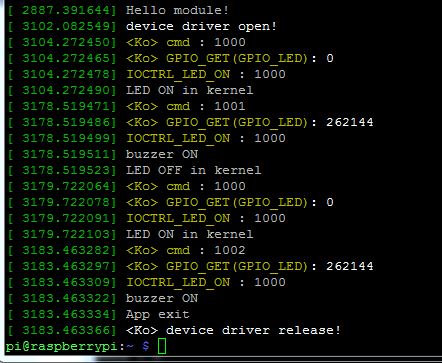Click the '<Ko> cmd : 1000' line at 3179.722064
This screenshot has height=363, width=442.
point(186,186)
